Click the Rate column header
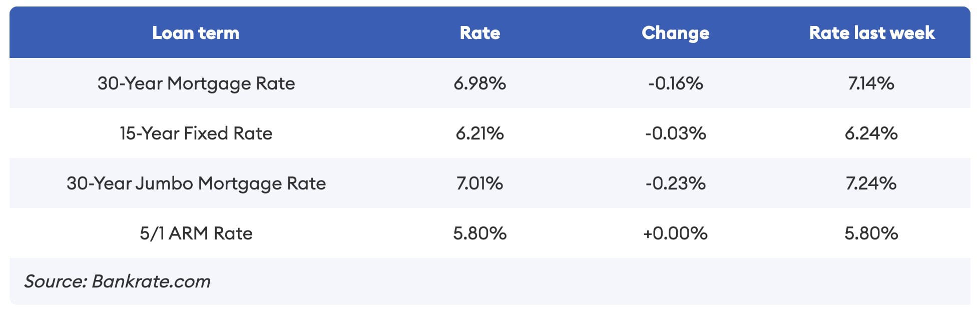Viewport: 980px width, 314px height. click(479, 33)
